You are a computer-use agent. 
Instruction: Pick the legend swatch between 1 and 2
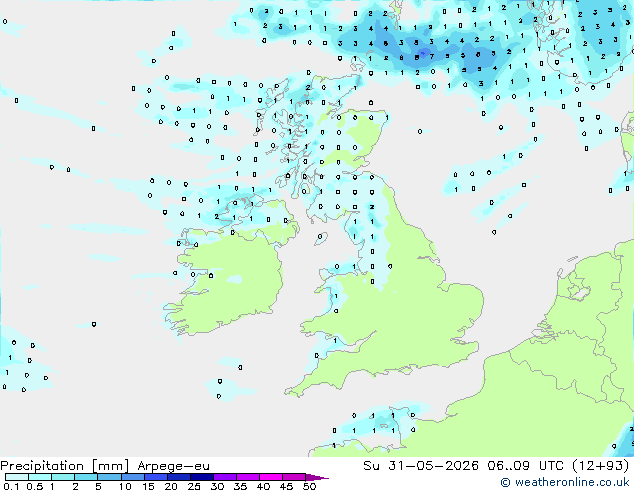(x=63, y=477)
